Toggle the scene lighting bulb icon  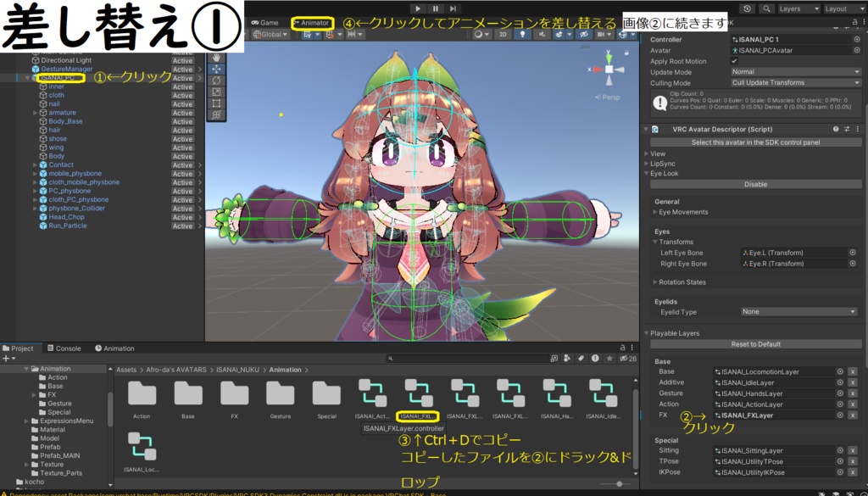[523, 34]
